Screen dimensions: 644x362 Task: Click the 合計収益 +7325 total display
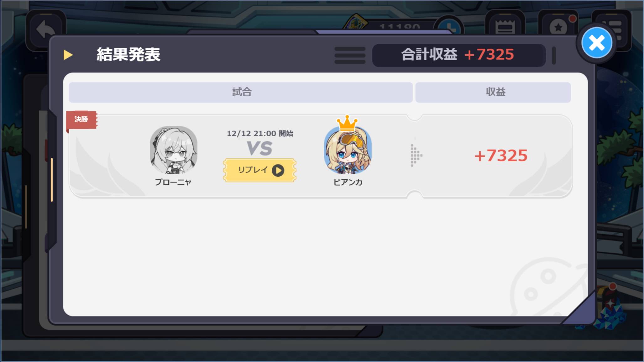click(459, 55)
